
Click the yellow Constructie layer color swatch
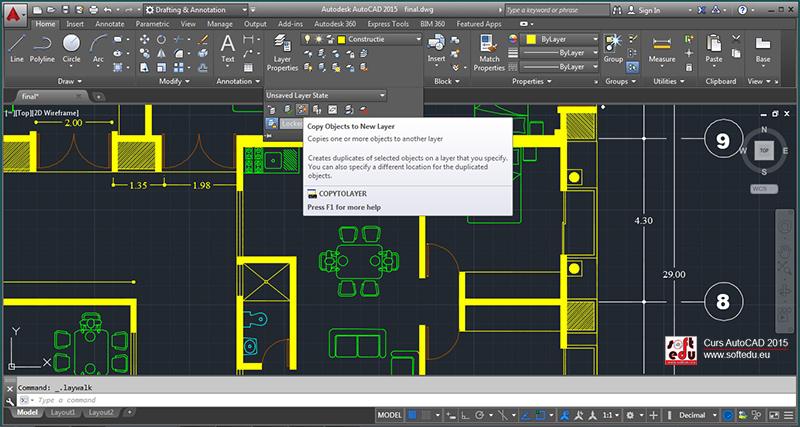click(341, 39)
